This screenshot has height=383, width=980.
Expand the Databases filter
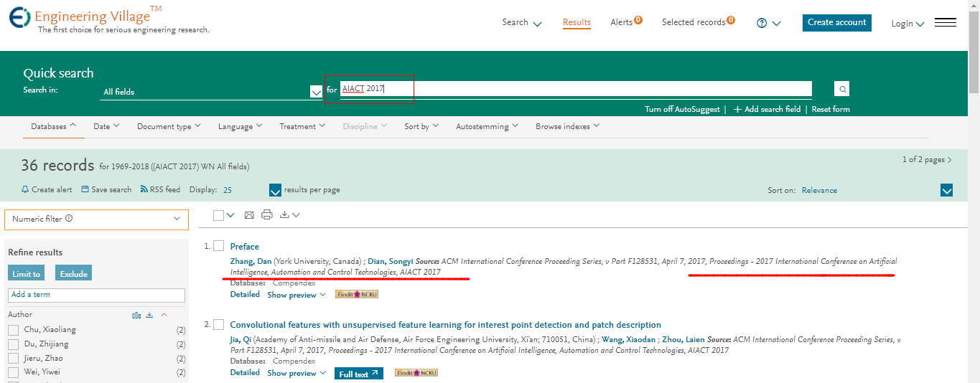pos(53,126)
